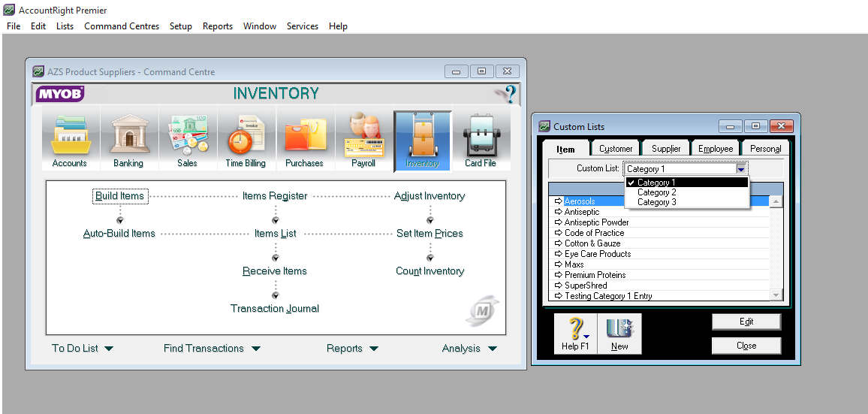Click the New icon in Custom Lists

tap(619, 334)
